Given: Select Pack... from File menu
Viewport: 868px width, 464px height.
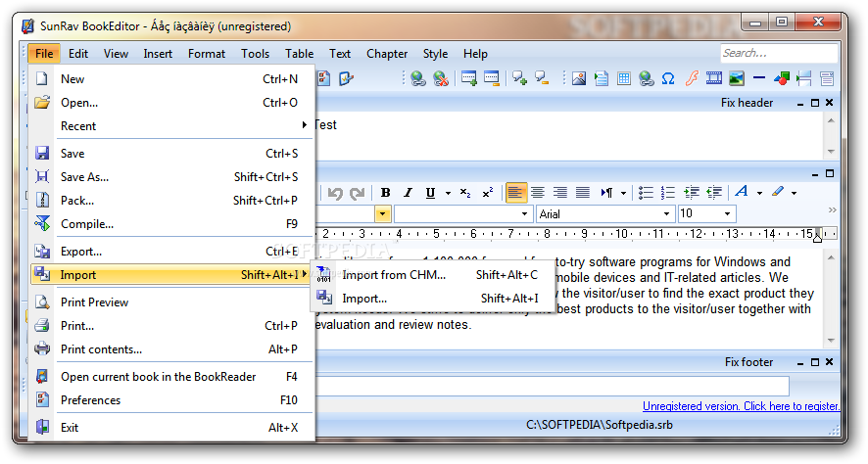Looking at the screenshot, I should pyautogui.click(x=173, y=201).
